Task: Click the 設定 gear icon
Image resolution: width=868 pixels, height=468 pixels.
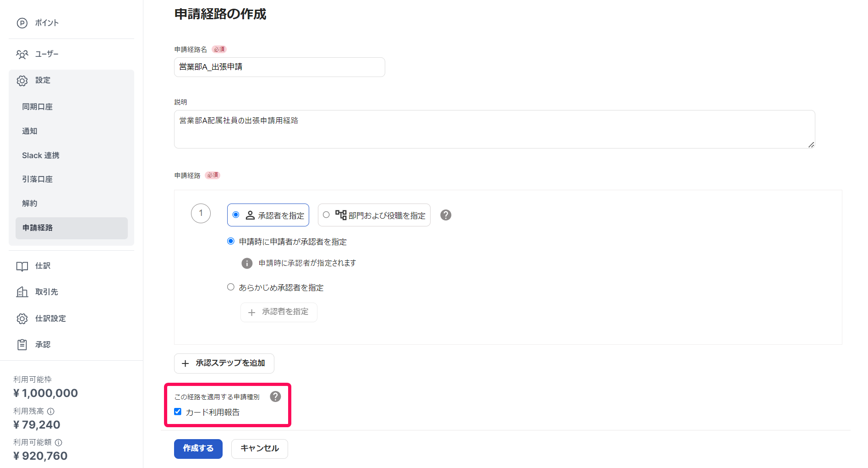Action: (22, 81)
